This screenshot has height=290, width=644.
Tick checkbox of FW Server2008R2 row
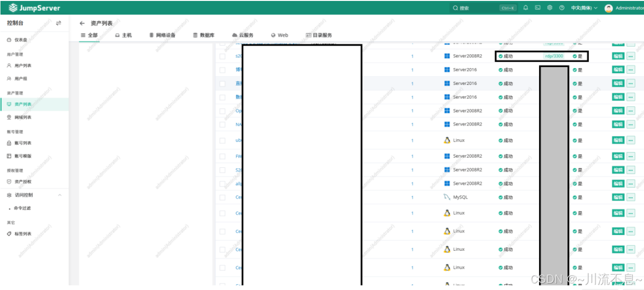tap(223, 156)
